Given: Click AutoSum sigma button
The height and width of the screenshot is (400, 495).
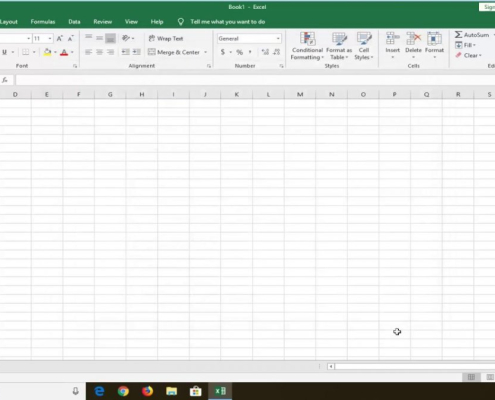Looking at the screenshot, I should point(472,35).
